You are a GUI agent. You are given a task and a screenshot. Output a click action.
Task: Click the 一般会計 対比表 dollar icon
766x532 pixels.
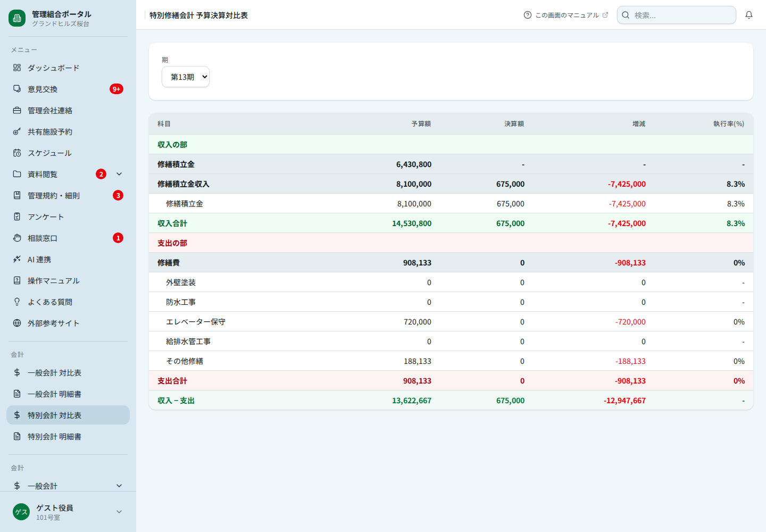point(17,372)
